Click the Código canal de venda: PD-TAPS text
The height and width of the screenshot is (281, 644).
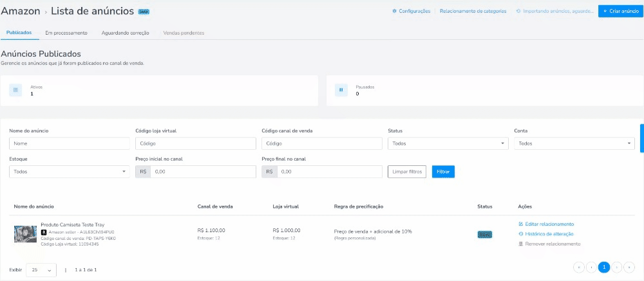pos(79,238)
